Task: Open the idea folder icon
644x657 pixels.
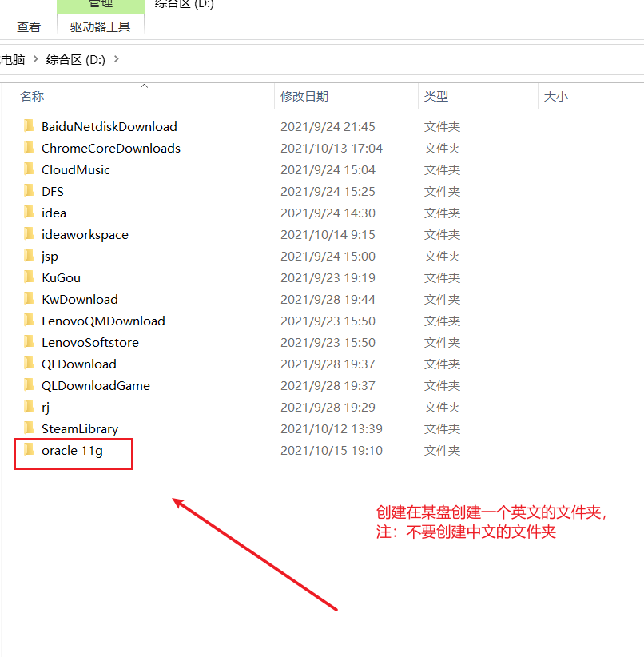Action: click(30, 213)
